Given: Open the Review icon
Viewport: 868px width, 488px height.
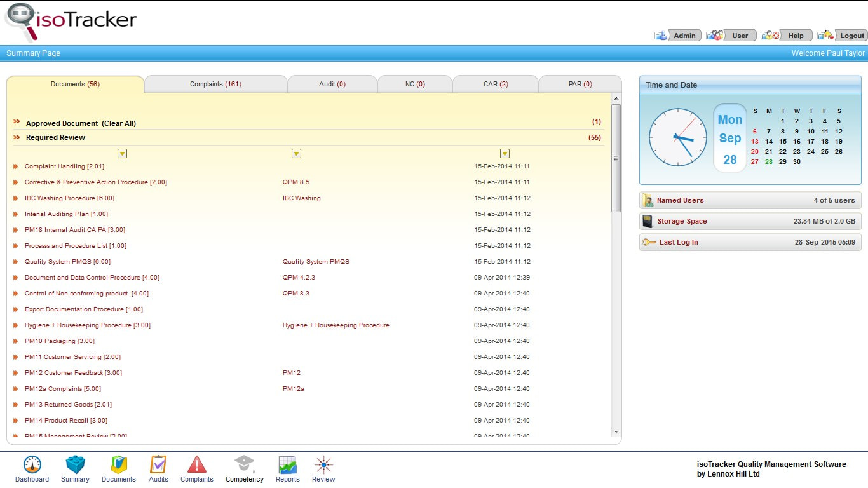Looking at the screenshot, I should tap(323, 464).
